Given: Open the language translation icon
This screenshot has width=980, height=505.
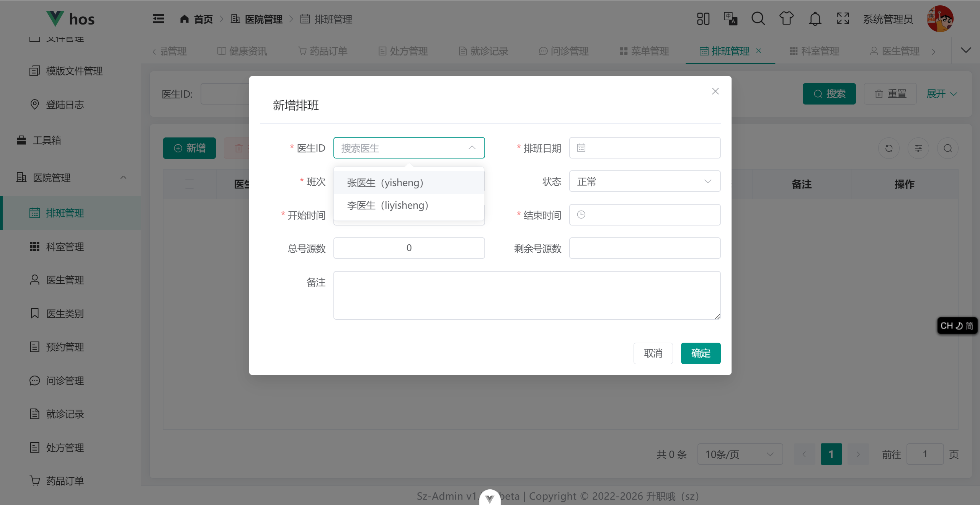Looking at the screenshot, I should pos(730,19).
